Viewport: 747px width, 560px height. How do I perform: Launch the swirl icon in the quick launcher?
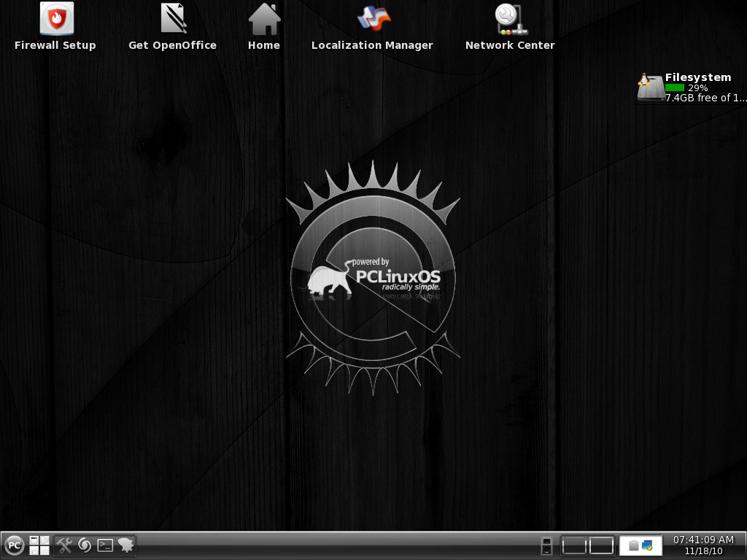pos(85,545)
